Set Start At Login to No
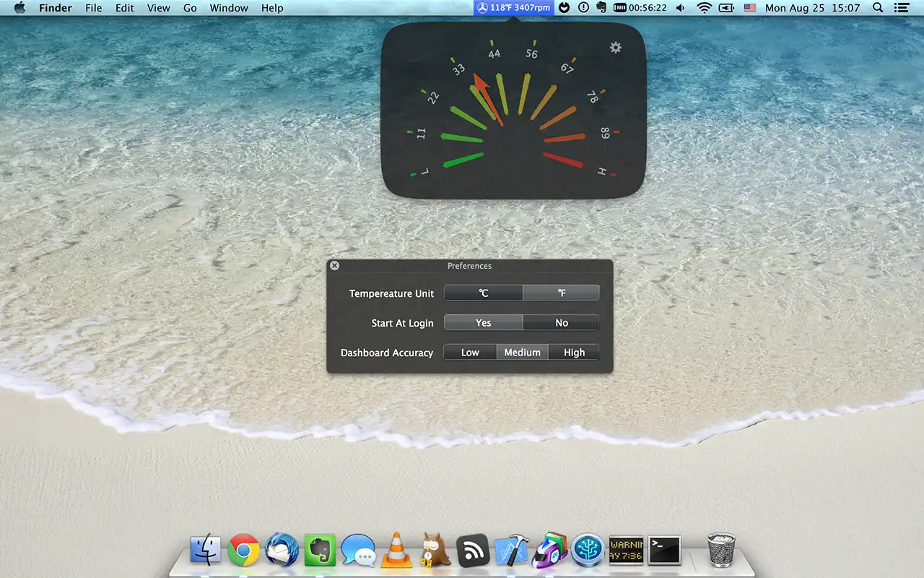Screen dimensions: 924x578 click(x=561, y=323)
